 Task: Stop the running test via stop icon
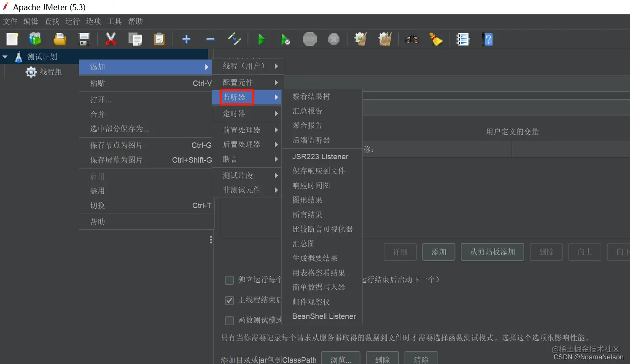click(x=309, y=39)
